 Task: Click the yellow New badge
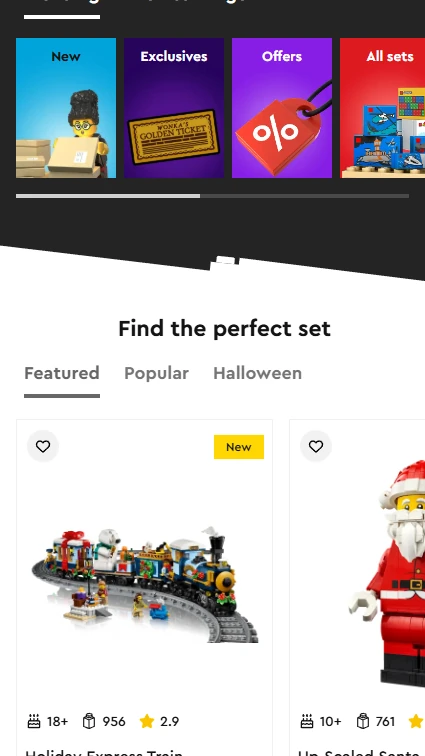click(x=239, y=447)
